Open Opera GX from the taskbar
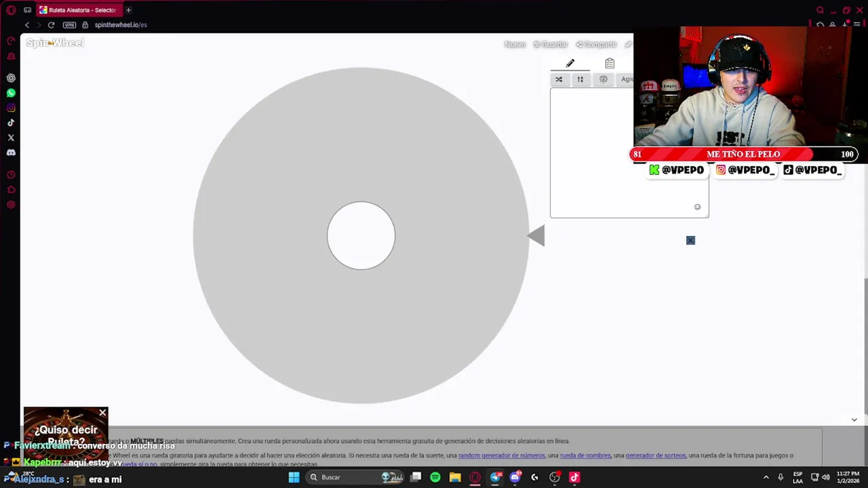Viewport: 868px width, 488px height. click(x=475, y=477)
